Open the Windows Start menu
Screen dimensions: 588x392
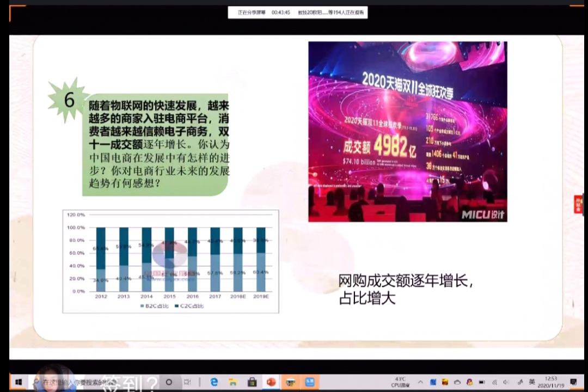17,382
